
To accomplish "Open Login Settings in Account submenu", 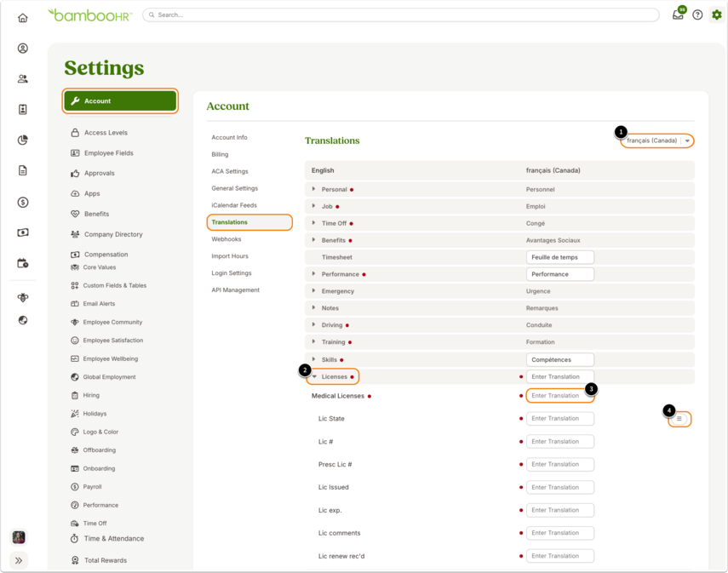I will point(232,273).
